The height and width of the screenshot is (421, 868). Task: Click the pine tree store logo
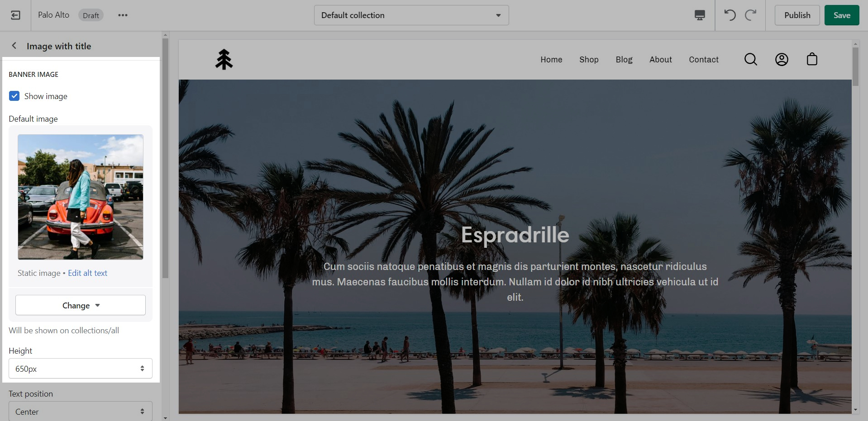click(224, 60)
